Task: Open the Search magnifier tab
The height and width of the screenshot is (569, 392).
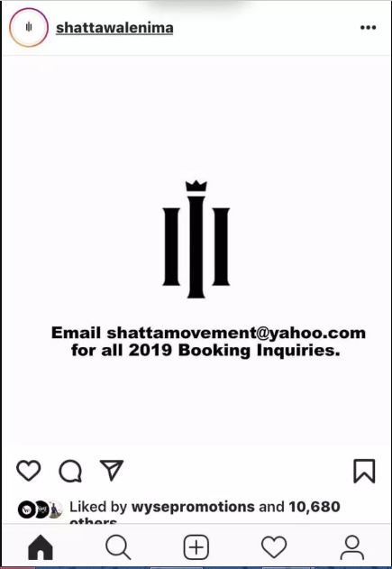Action: click(x=118, y=547)
